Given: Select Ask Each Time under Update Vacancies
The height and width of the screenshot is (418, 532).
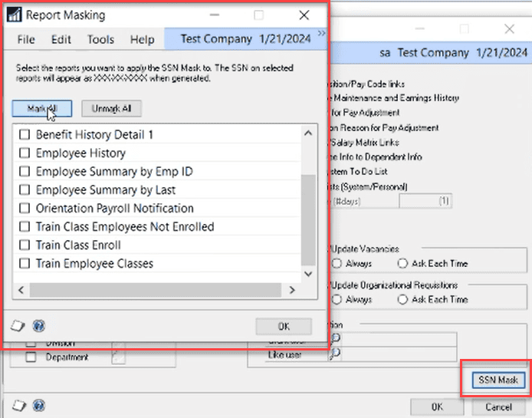Looking at the screenshot, I should pyautogui.click(x=402, y=264).
